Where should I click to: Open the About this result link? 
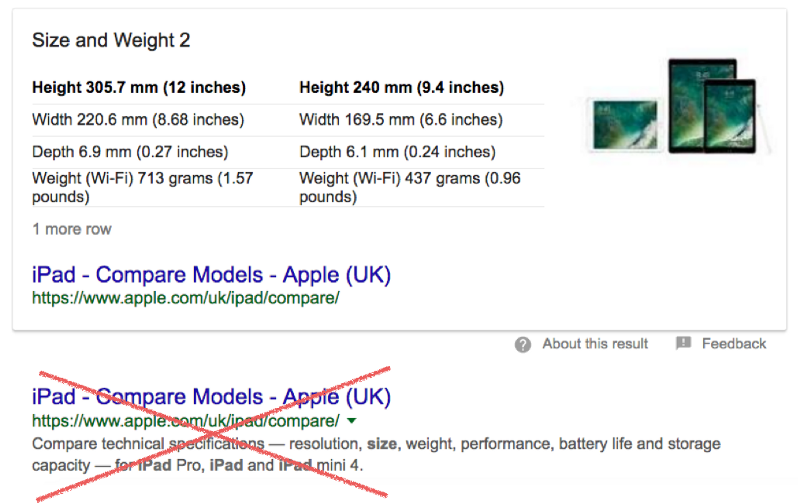pyautogui.click(x=595, y=344)
